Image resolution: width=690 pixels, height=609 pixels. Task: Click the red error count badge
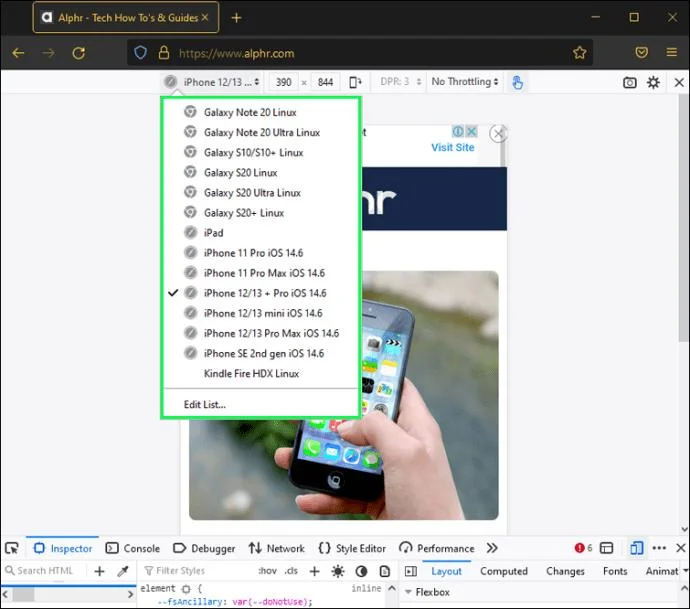(584, 548)
